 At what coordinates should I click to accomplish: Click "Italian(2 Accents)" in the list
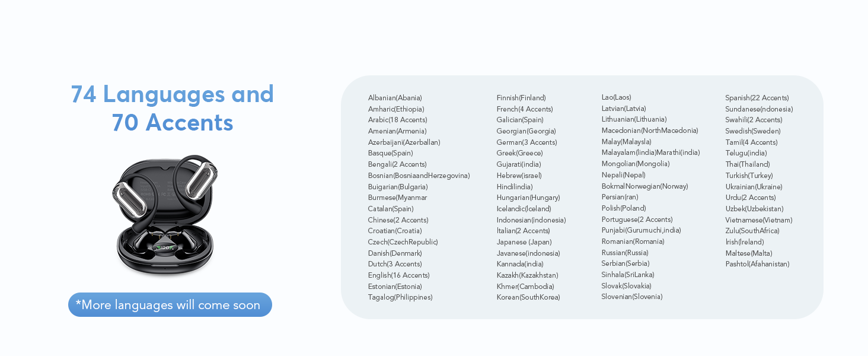click(523, 231)
